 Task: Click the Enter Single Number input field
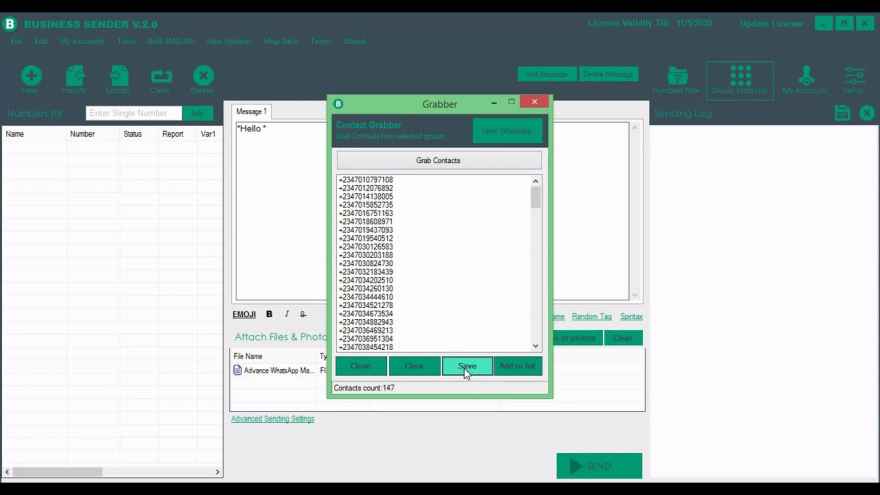point(133,113)
